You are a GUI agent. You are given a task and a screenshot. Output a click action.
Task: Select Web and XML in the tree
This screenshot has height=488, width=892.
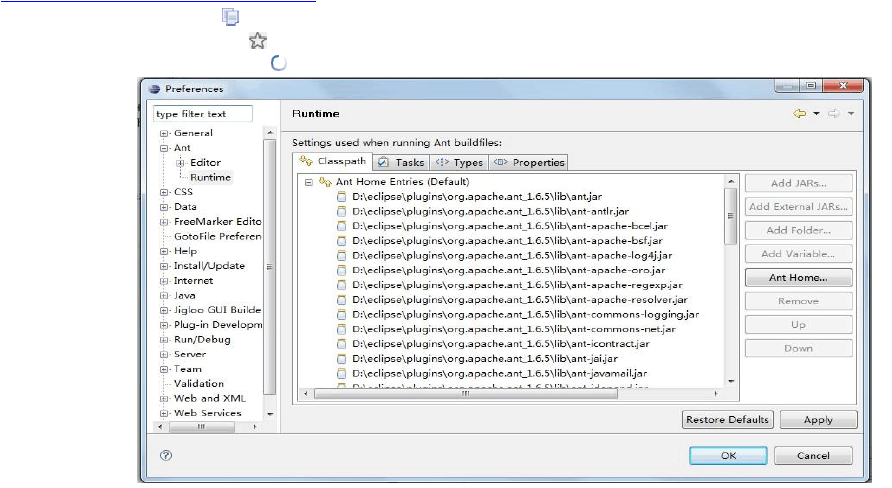pos(209,399)
